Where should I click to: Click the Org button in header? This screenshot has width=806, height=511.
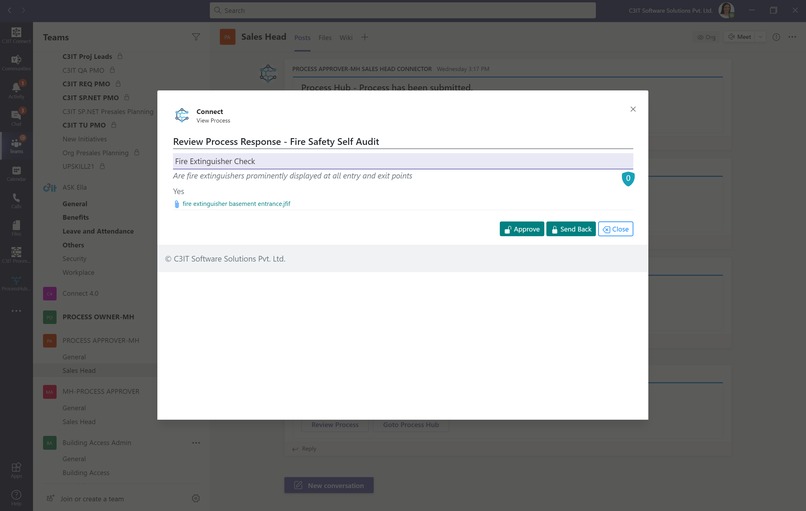(706, 37)
